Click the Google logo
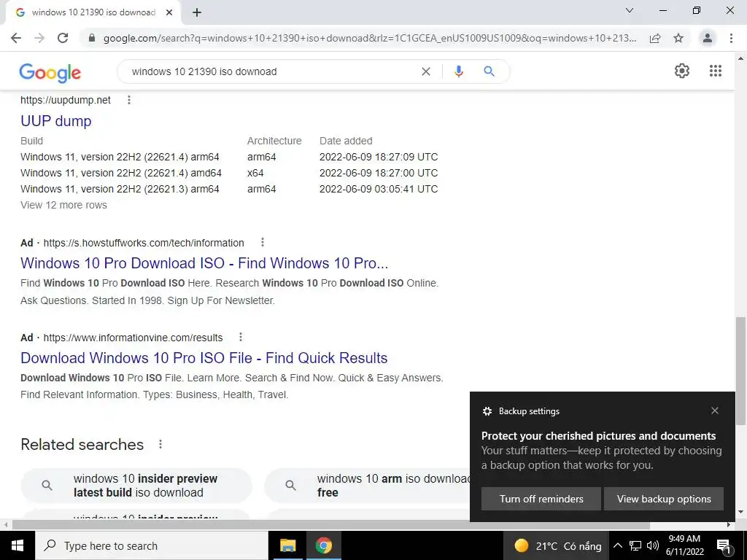Image resolution: width=747 pixels, height=560 pixels. pos(50,72)
